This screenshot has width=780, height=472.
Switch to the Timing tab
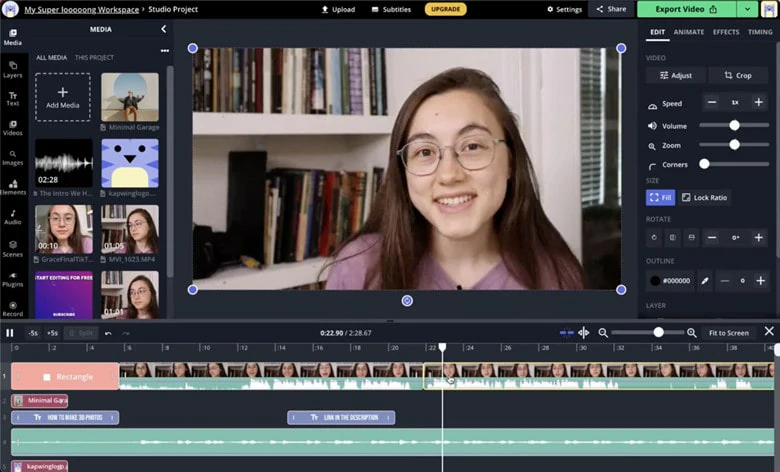[x=760, y=32]
